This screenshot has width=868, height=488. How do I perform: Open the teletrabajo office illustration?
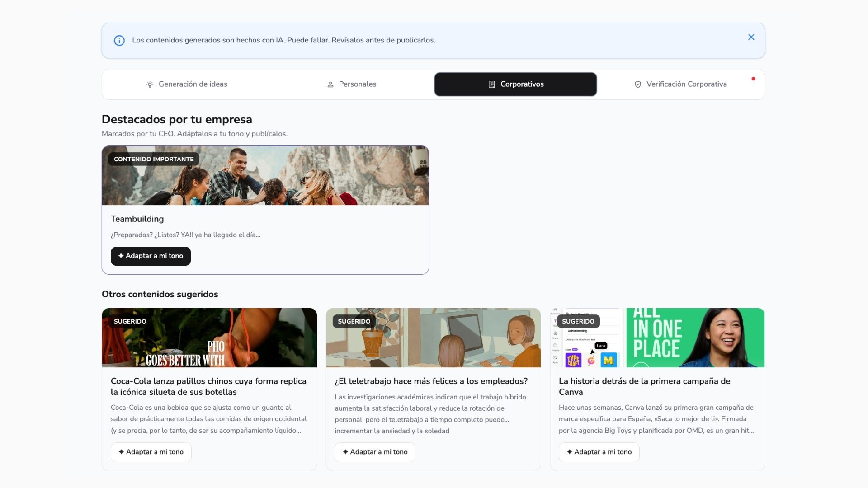click(433, 338)
